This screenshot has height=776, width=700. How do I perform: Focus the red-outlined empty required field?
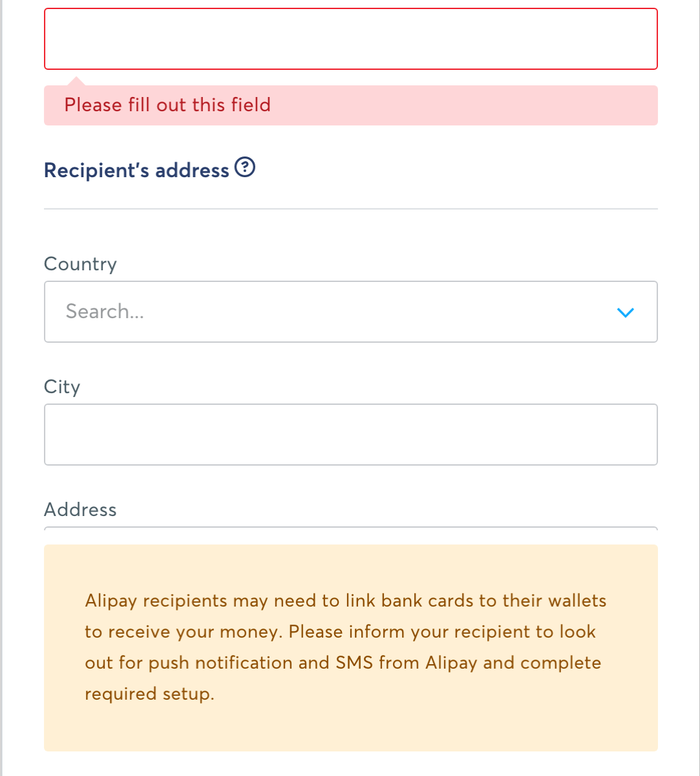pyautogui.click(x=350, y=39)
